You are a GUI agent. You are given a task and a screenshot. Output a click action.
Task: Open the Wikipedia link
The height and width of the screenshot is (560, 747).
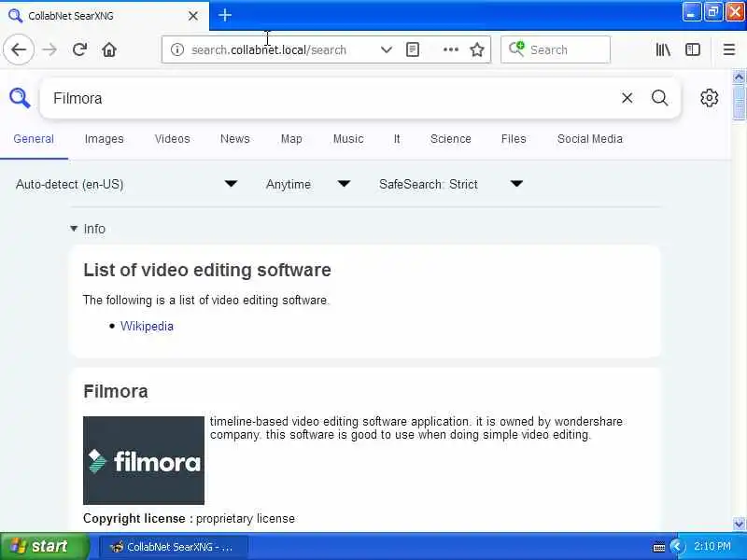point(147,326)
